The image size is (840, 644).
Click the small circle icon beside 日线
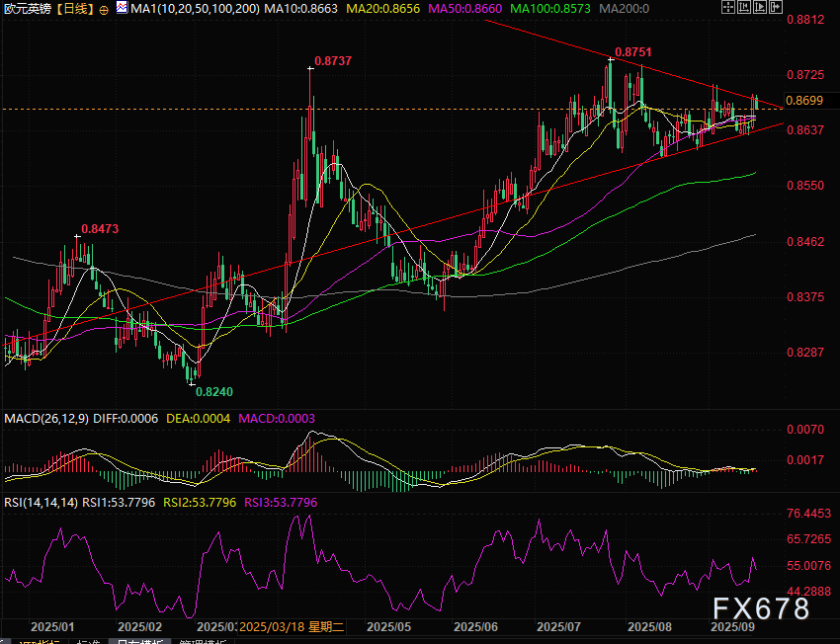(104, 9)
